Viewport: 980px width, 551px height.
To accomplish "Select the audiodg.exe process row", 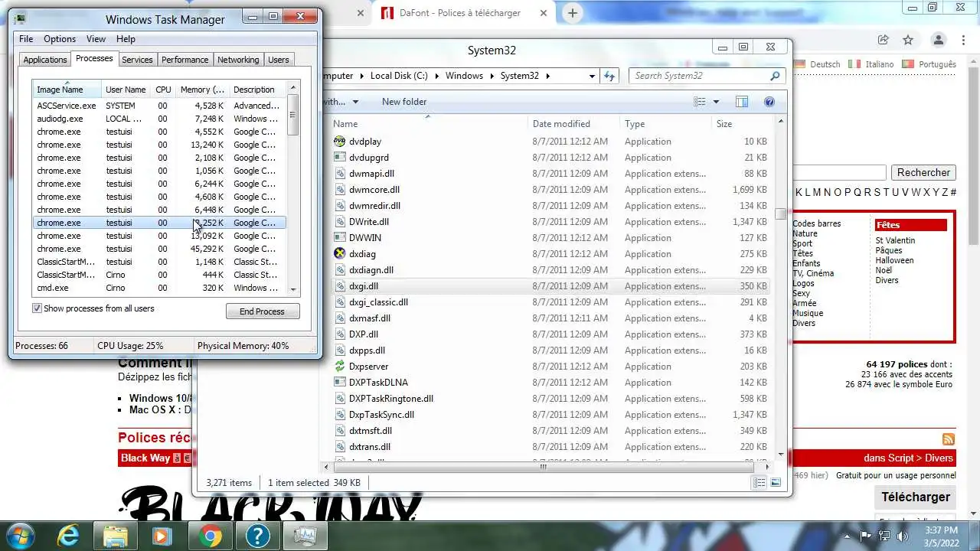I will pyautogui.click(x=159, y=119).
